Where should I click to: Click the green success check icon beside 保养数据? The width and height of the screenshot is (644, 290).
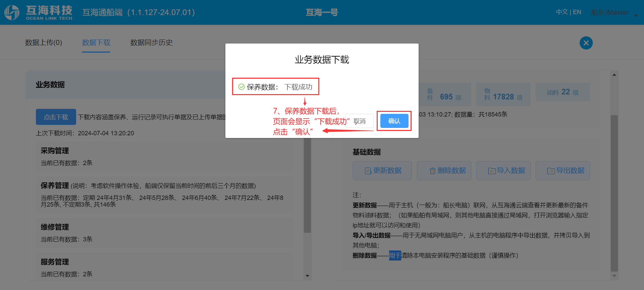pos(241,87)
